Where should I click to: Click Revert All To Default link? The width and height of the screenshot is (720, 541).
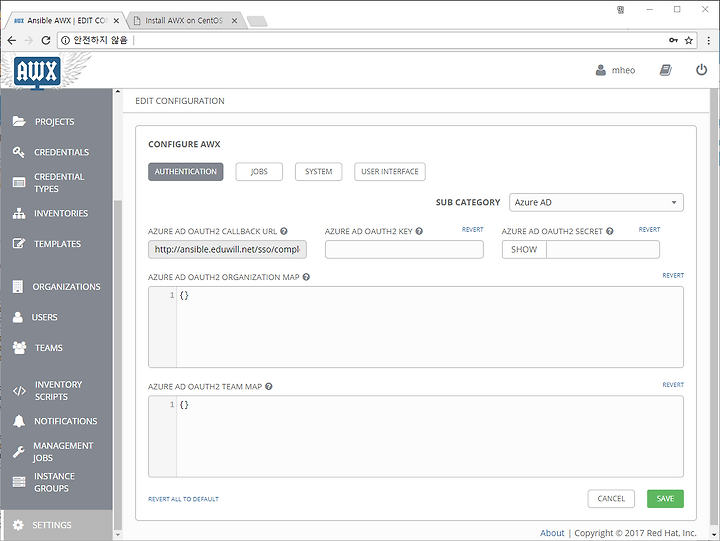pos(183,499)
